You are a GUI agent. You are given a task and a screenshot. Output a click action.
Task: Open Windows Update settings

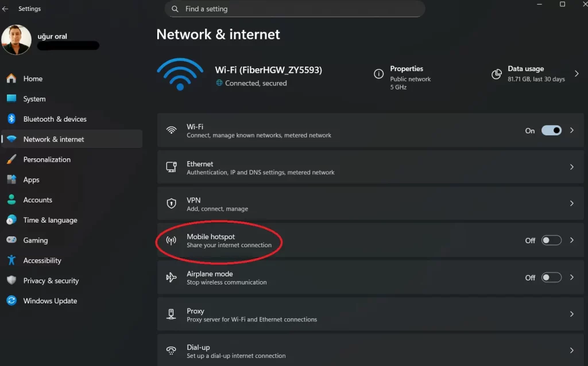click(50, 301)
